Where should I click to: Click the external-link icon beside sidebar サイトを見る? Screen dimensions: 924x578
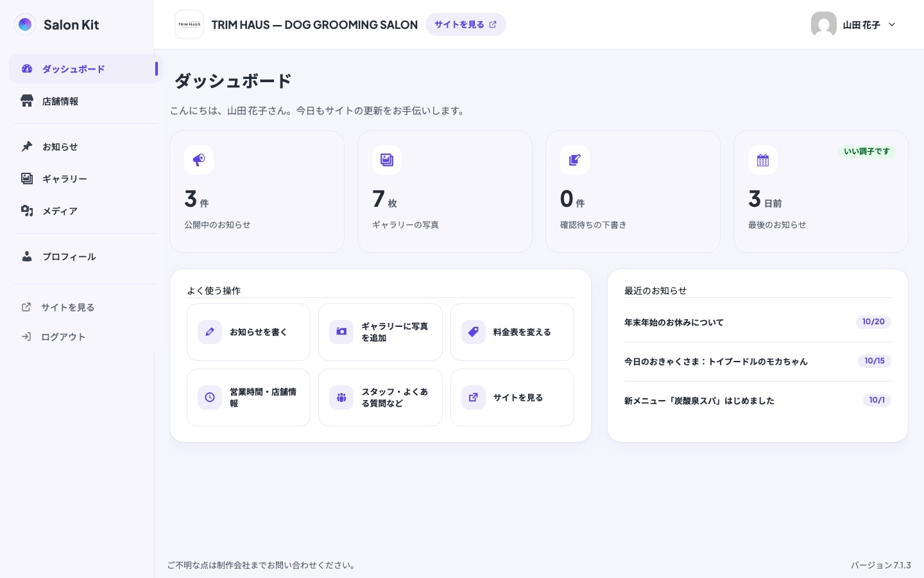coord(26,307)
